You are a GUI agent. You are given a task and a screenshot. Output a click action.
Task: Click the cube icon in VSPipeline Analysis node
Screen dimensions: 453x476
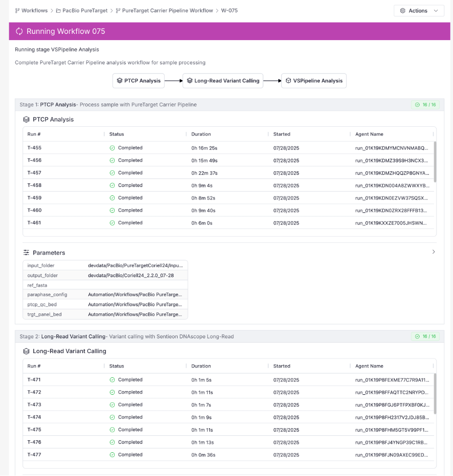click(288, 80)
